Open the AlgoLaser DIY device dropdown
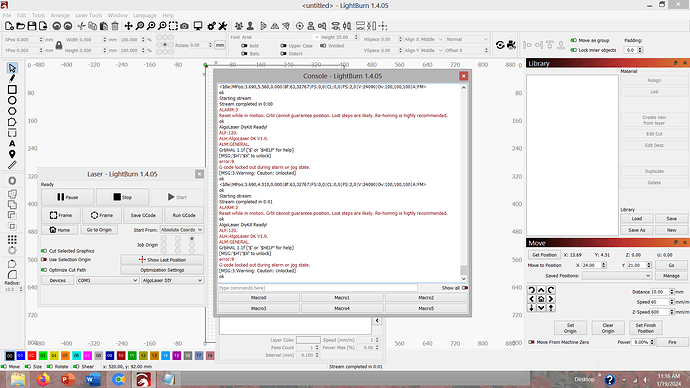Viewport: 690px width, 388px height. coord(172,280)
